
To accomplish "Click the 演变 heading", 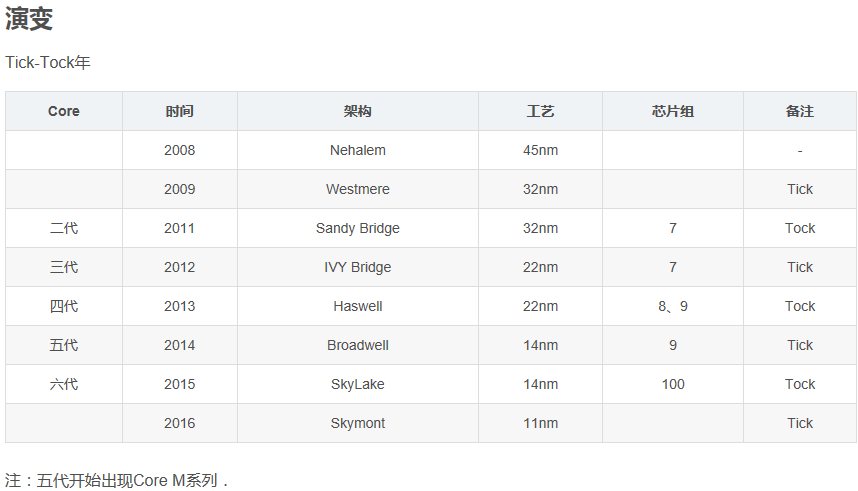I will [x=29, y=19].
